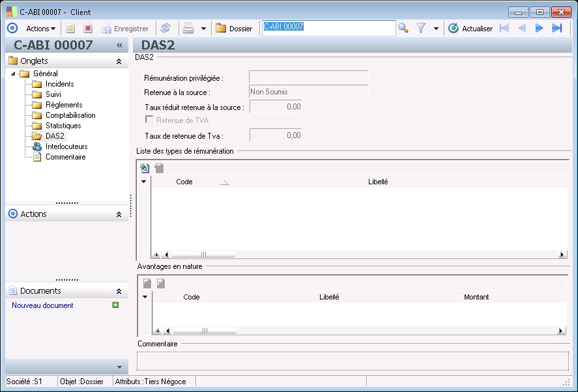Click the Commentaire text field

coord(352,361)
